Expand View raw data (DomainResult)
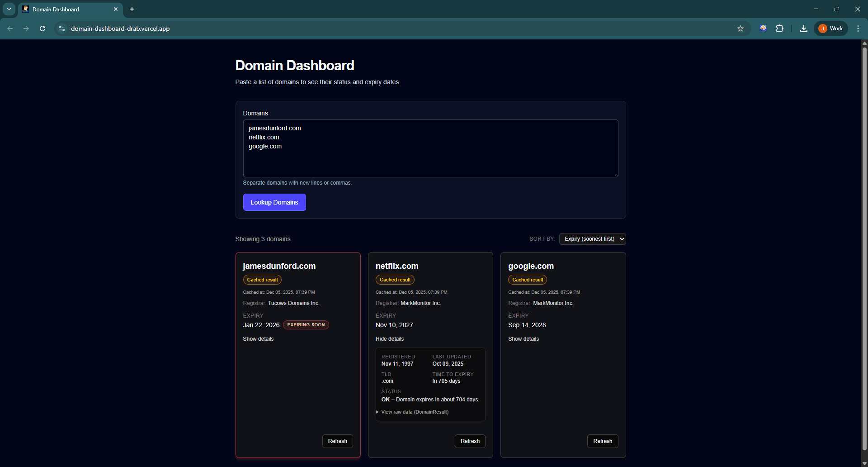 click(414, 412)
